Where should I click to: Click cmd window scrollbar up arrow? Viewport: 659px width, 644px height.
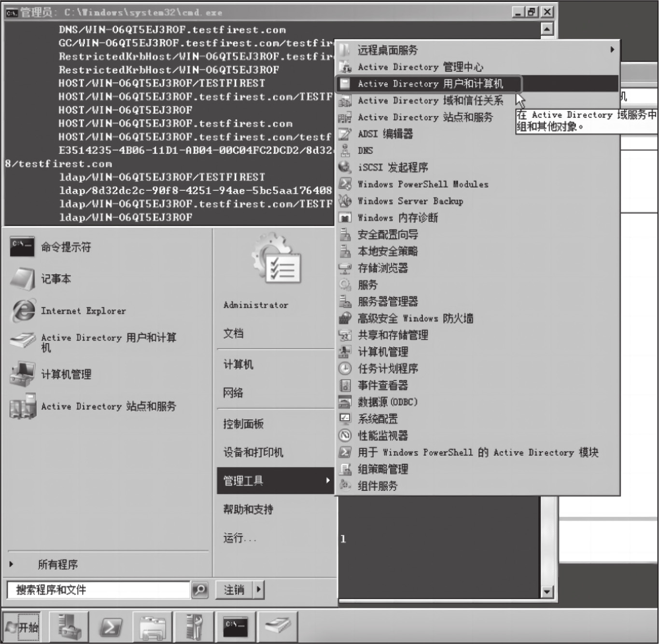click(x=547, y=29)
